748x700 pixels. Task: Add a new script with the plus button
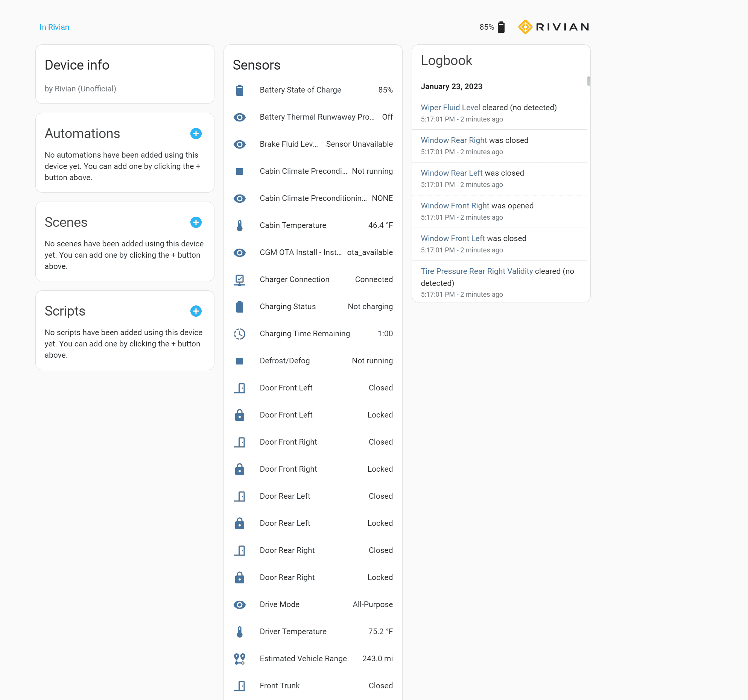coord(196,311)
